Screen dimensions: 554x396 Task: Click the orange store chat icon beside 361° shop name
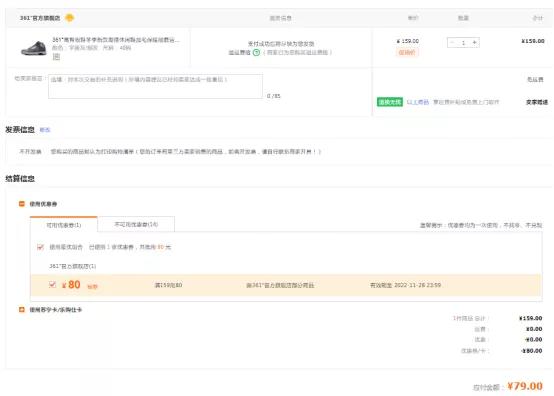pyautogui.click(x=70, y=18)
